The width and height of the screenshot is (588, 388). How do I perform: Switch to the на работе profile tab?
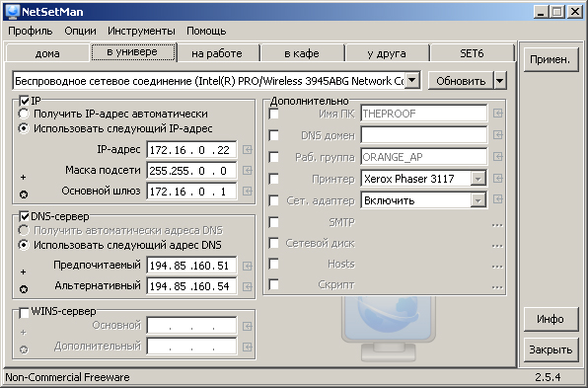[217, 53]
